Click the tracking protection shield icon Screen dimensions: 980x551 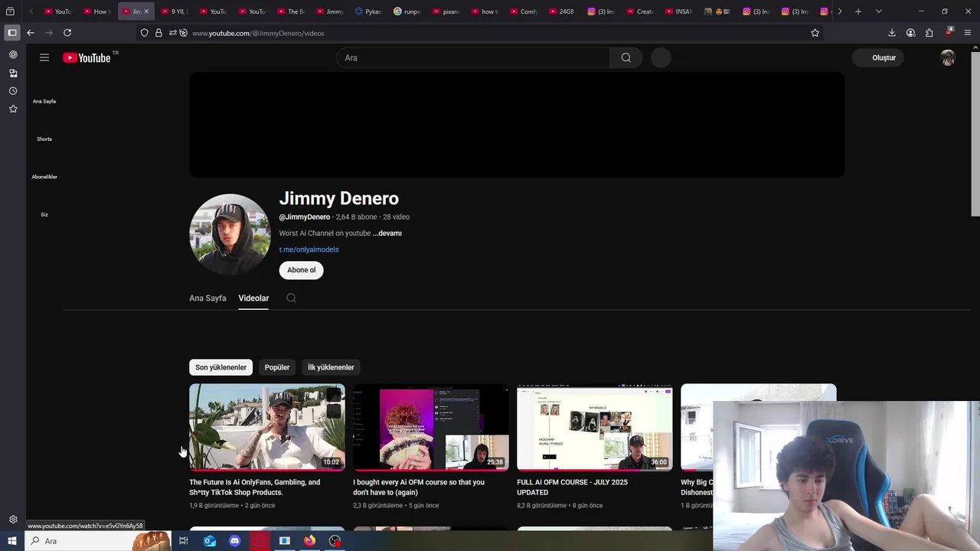(x=144, y=33)
